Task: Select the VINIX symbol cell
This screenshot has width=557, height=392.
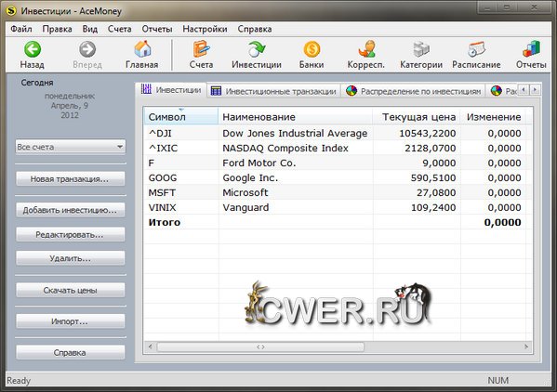Action: (x=162, y=208)
